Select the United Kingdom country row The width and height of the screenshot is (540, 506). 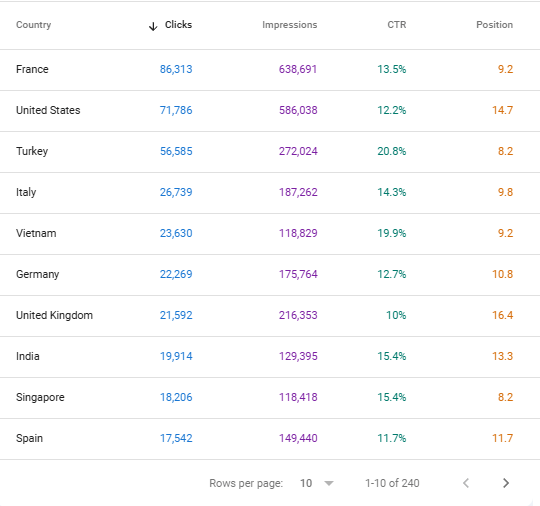270,316
